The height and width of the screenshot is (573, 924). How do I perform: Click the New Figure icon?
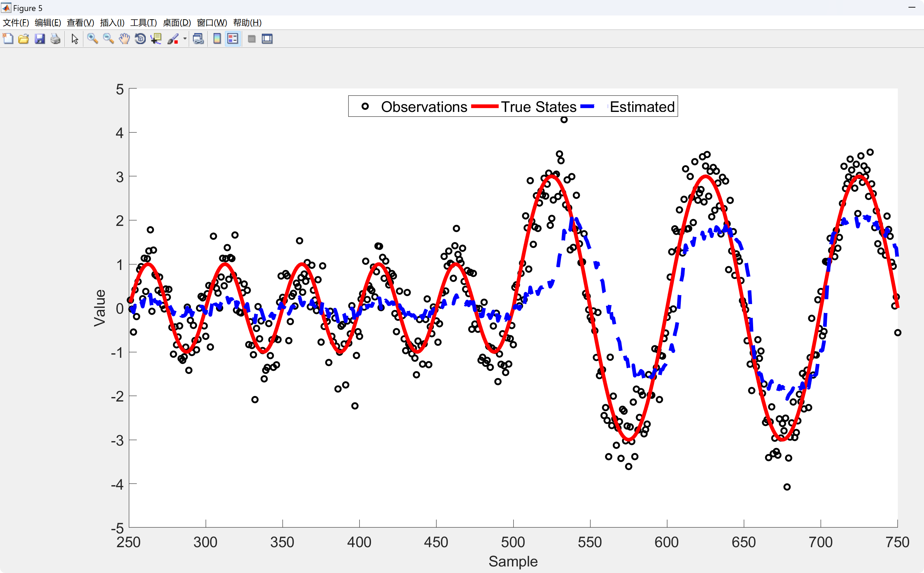pos(8,39)
